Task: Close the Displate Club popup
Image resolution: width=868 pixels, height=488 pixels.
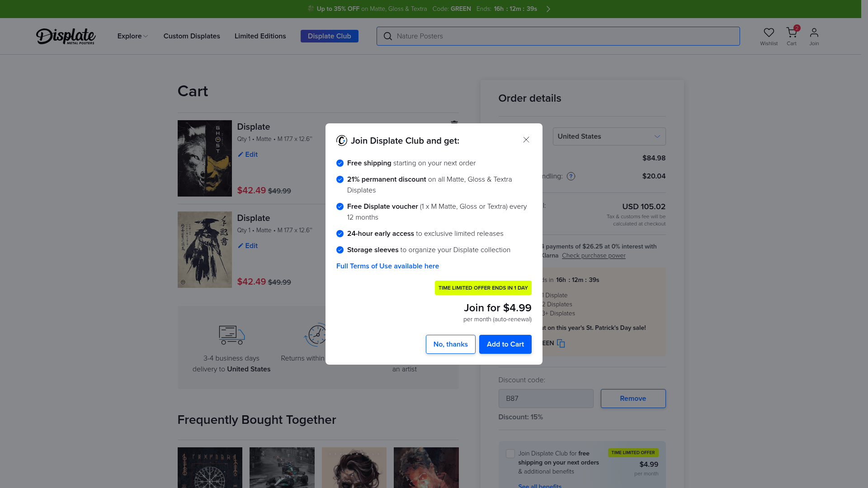Action: pos(526,140)
